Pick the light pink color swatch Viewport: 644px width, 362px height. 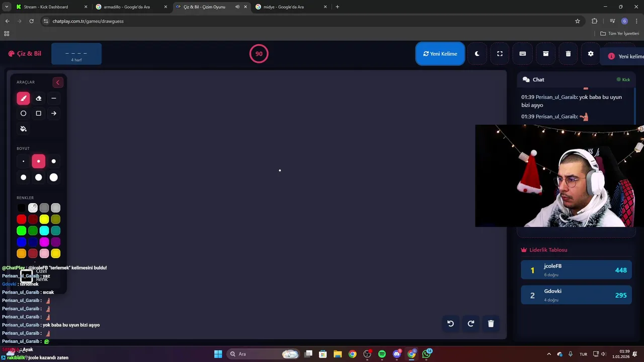click(44, 254)
